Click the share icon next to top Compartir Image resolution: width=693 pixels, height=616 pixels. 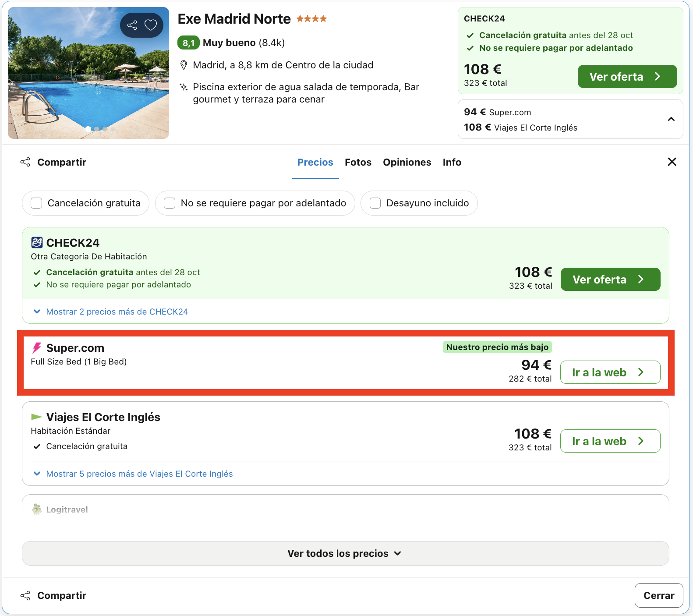point(25,162)
